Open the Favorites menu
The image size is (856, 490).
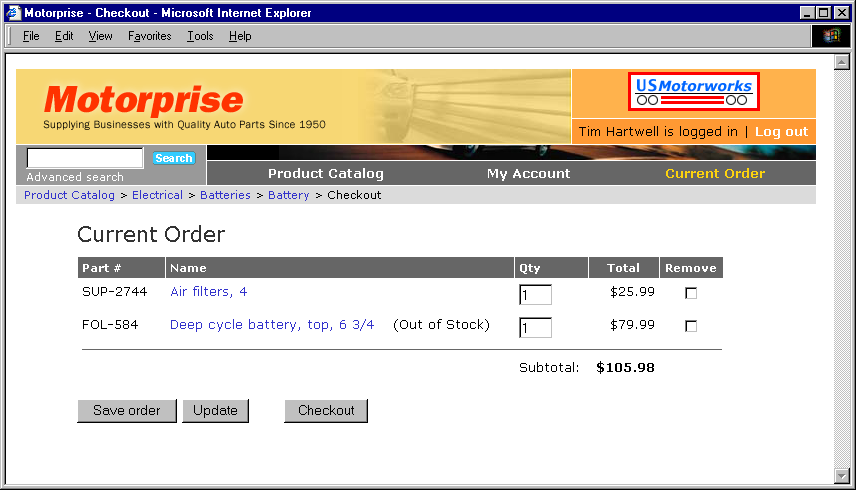(150, 36)
